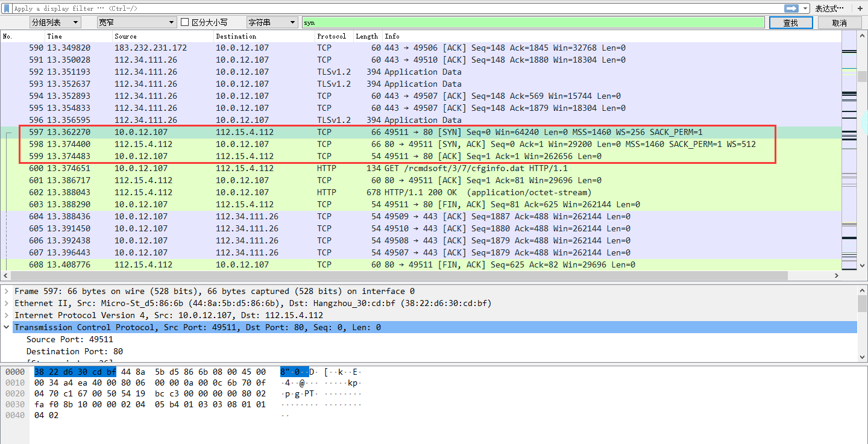Select the Destination Port: 80 field
The width and height of the screenshot is (868, 444).
tap(75, 351)
